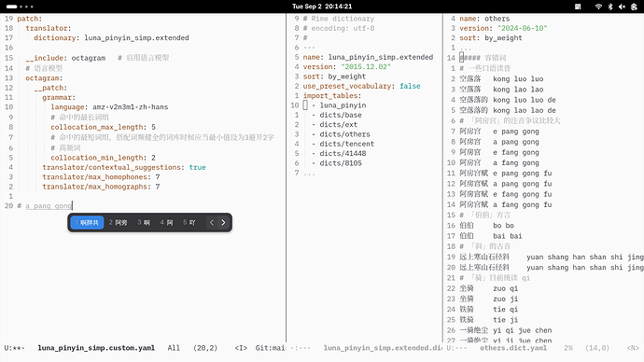Viewport: 644px width, 362px height.
Task: Click the '- dicts/tencent' entry
Action: coord(343,144)
